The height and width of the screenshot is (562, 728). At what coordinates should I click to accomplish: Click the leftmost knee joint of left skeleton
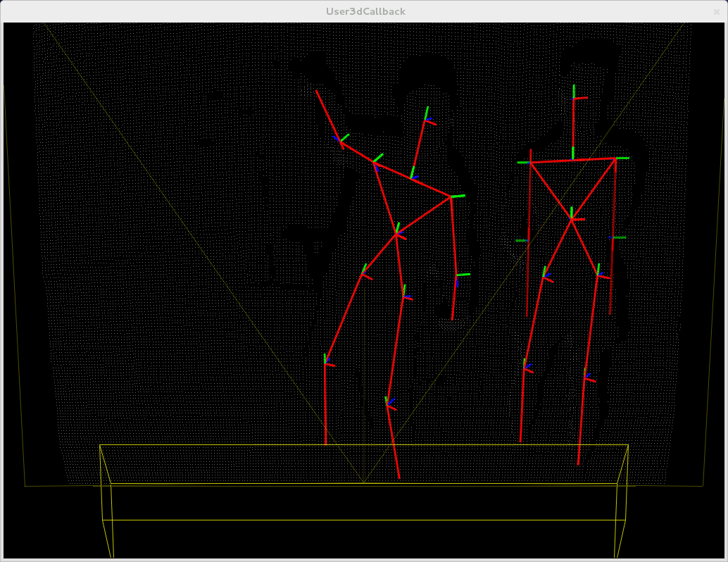coord(325,363)
